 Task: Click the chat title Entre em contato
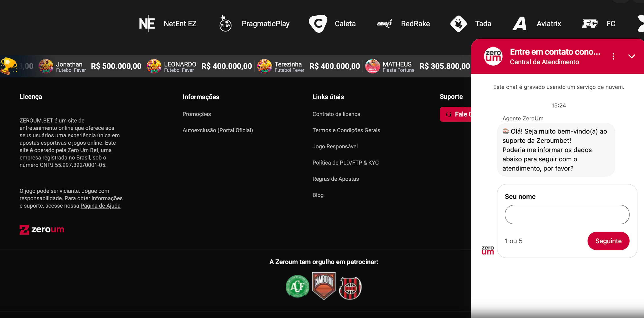point(555,52)
